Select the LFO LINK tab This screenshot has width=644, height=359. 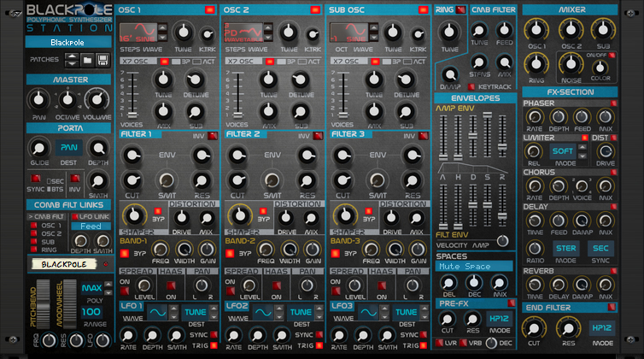(91, 217)
